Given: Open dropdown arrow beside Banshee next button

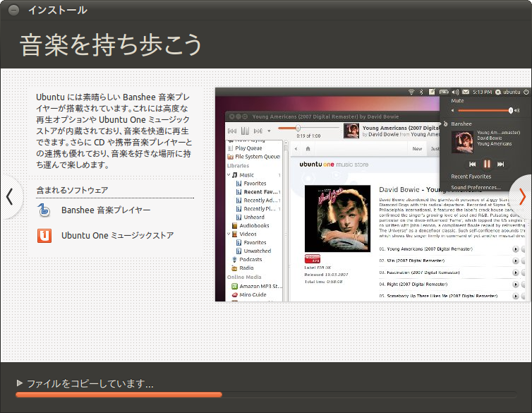Looking at the screenshot, I should coord(269,131).
